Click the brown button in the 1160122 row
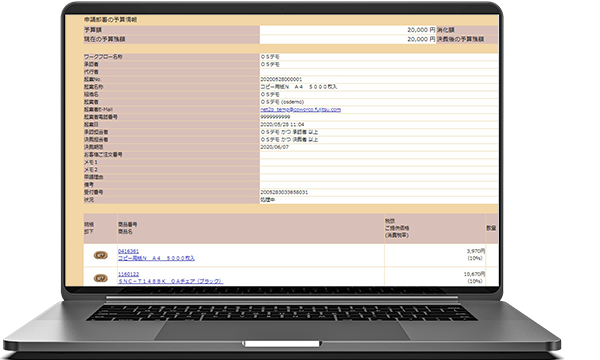Viewport: 600px width, 360px height. (x=101, y=278)
